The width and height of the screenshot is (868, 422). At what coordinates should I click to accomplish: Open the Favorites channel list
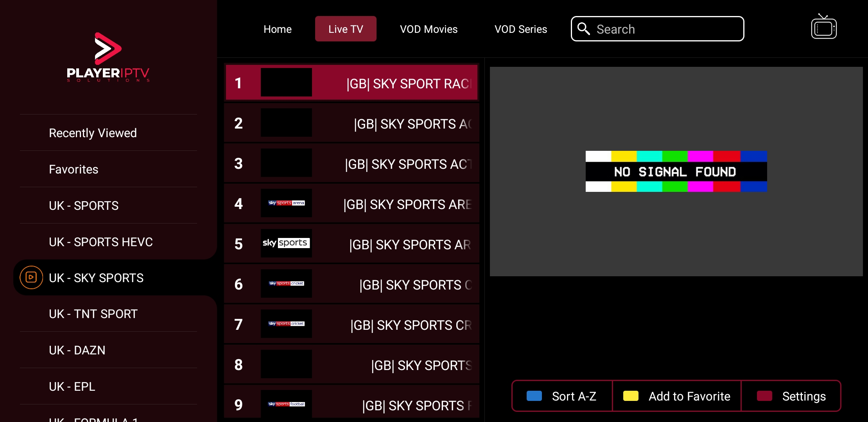coord(74,169)
